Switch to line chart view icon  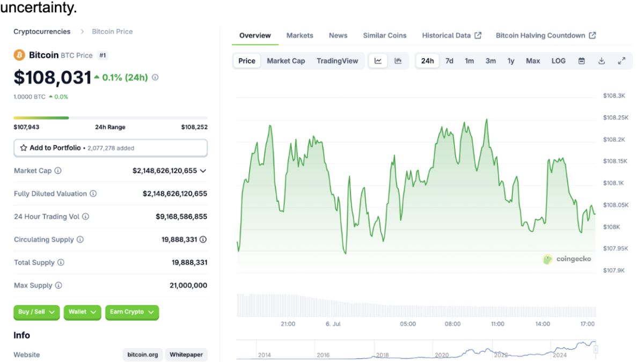tap(378, 61)
